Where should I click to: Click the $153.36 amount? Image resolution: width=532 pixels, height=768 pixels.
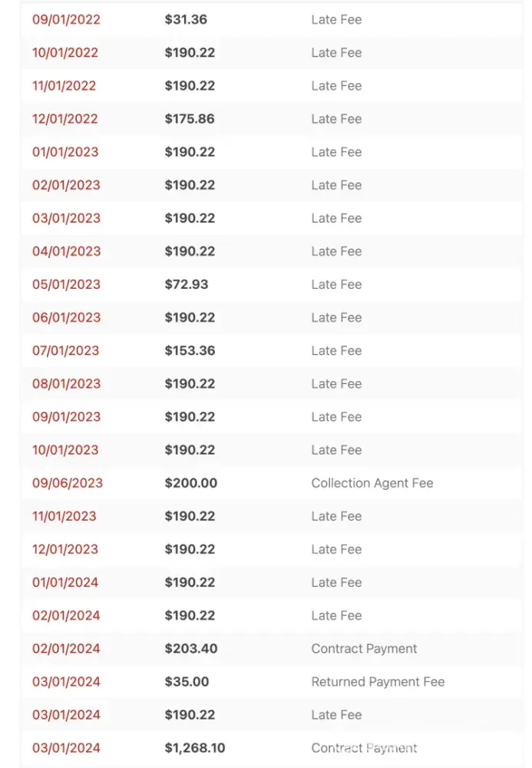pyautogui.click(x=190, y=351)
